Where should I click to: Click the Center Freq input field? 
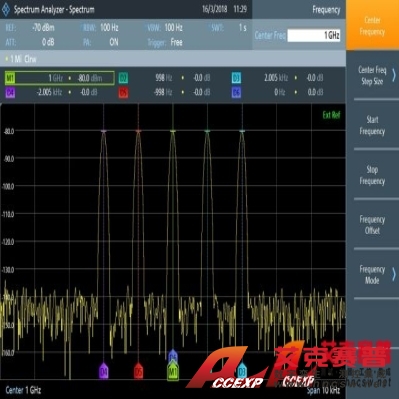pos(314,35)
